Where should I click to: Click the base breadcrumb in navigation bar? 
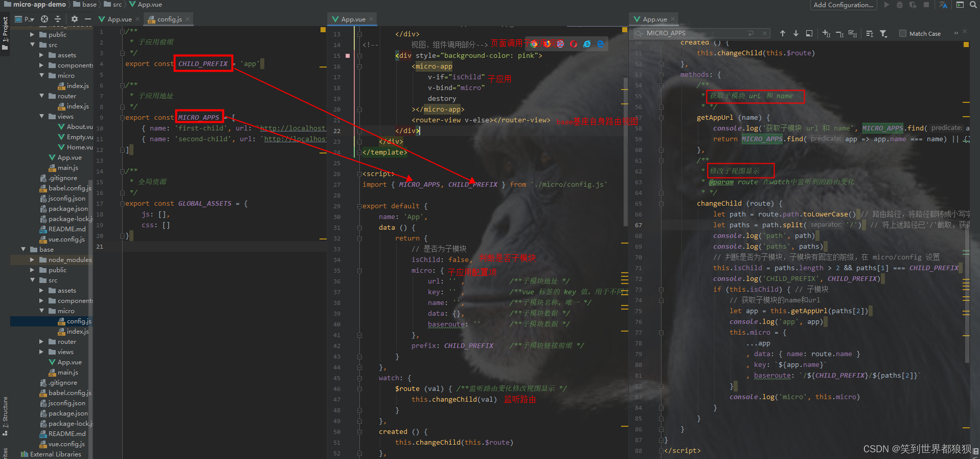[x=85, y=4]
